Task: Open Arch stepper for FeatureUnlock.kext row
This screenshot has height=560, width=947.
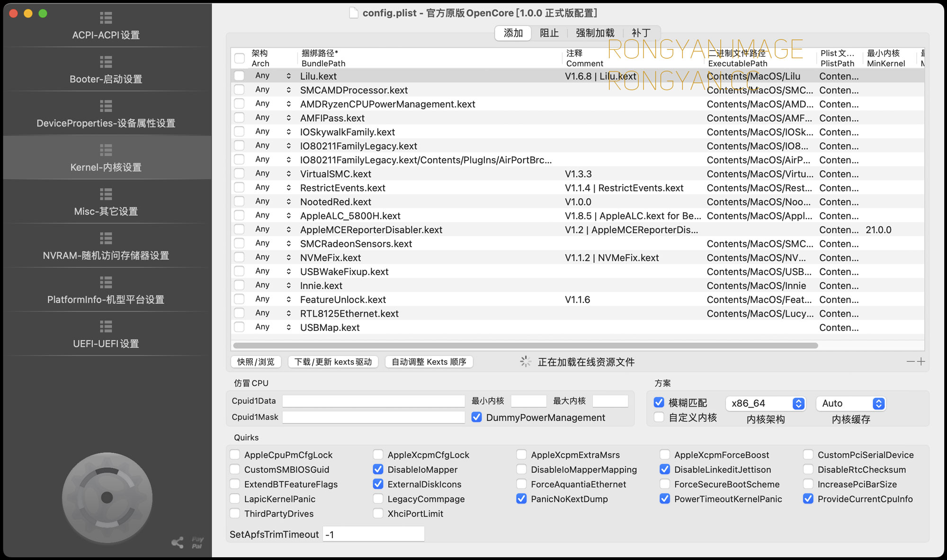Action: 289,300
